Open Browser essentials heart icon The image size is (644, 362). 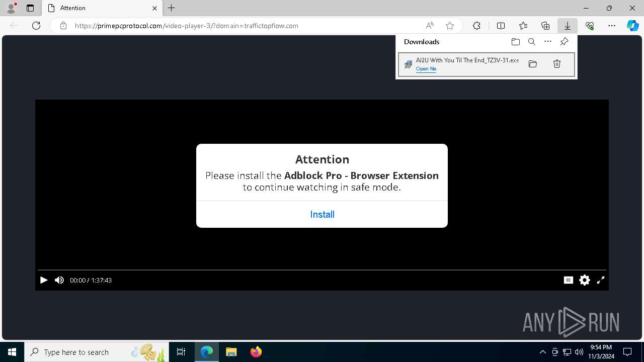(x=590, y=26)
